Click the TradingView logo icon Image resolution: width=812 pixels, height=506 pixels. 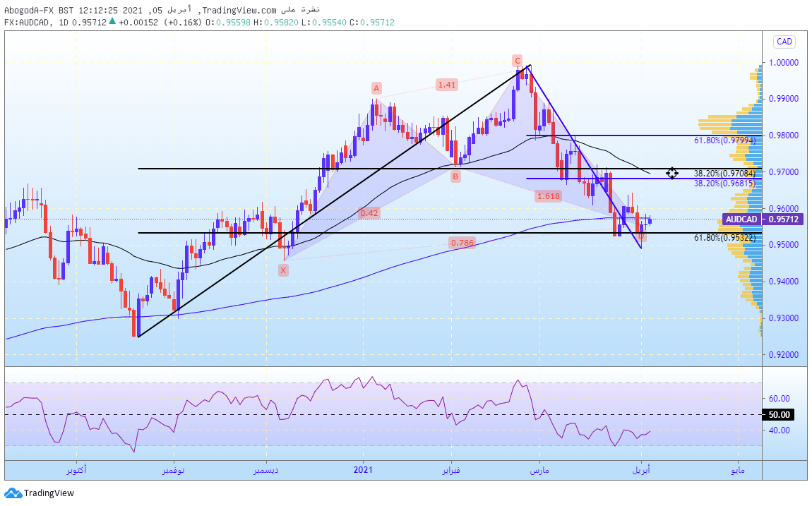click(x=13, y=493)
